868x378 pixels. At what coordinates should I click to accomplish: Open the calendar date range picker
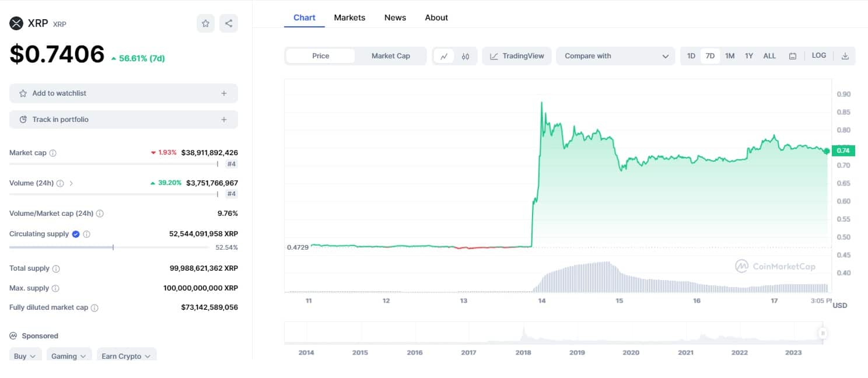pos(793,56)
